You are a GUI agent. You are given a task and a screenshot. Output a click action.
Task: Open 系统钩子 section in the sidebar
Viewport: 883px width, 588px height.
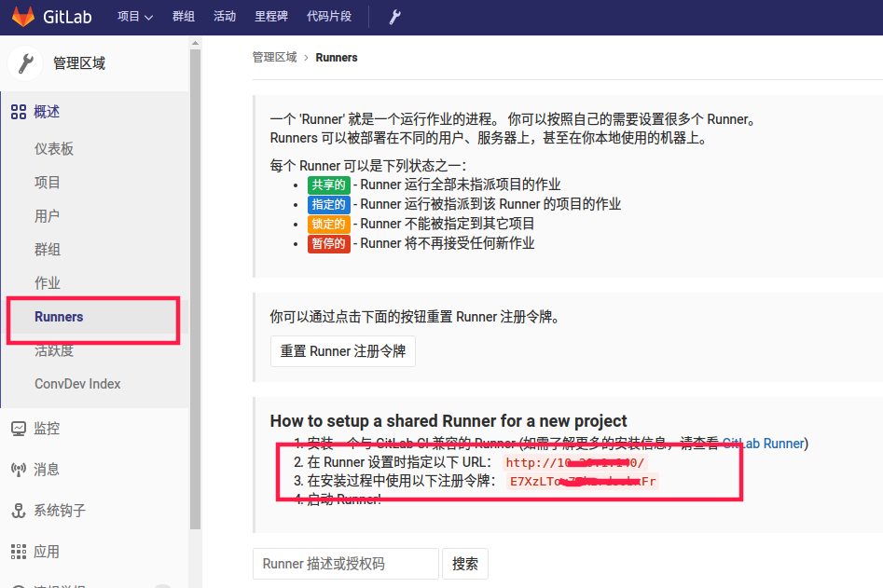click(x=60, y=511)
